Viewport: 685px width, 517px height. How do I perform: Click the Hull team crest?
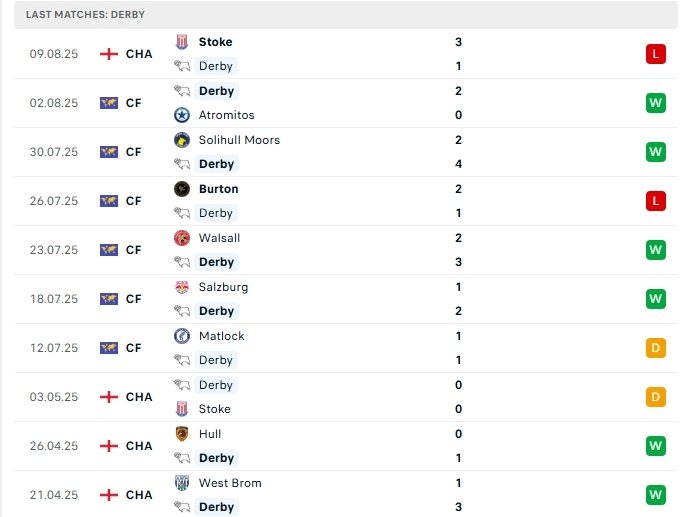182,434
